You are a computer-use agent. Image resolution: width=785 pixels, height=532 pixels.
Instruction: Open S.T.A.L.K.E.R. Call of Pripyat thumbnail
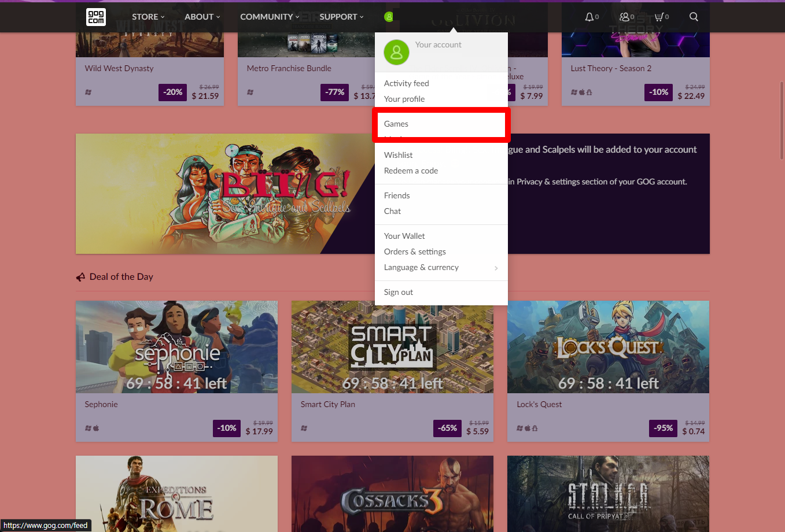click(608, 494)
